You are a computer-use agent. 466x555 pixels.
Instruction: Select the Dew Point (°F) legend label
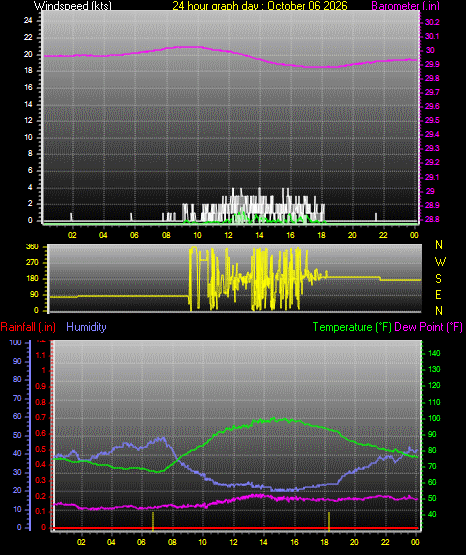(x=428, y=327)
